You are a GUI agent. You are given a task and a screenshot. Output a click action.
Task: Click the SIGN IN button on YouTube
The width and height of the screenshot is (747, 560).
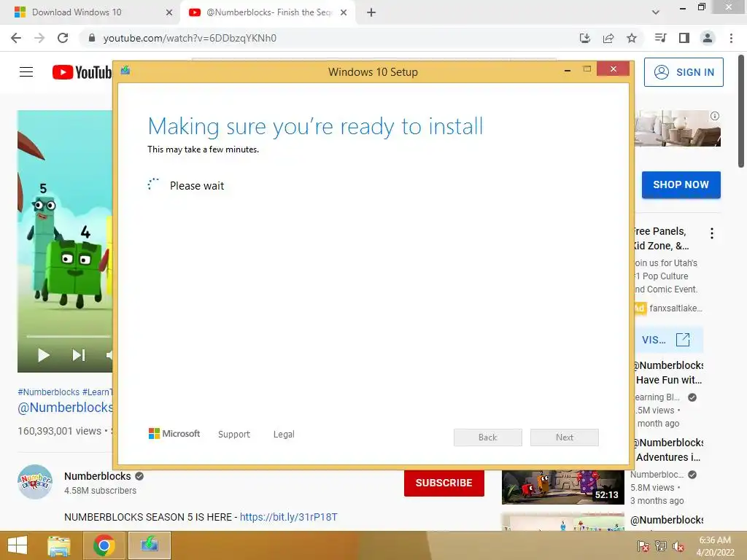pyautogui.click(x=684, y=72)
